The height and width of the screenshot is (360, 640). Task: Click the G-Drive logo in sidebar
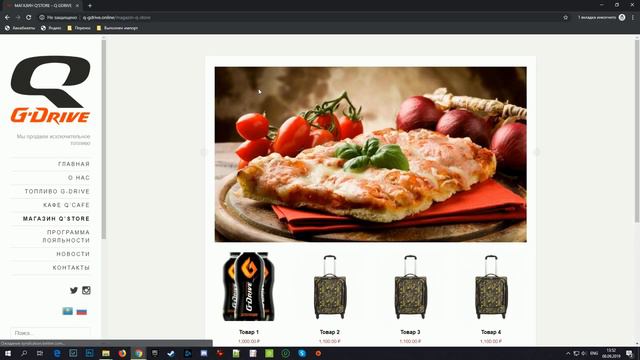(51, 89)
